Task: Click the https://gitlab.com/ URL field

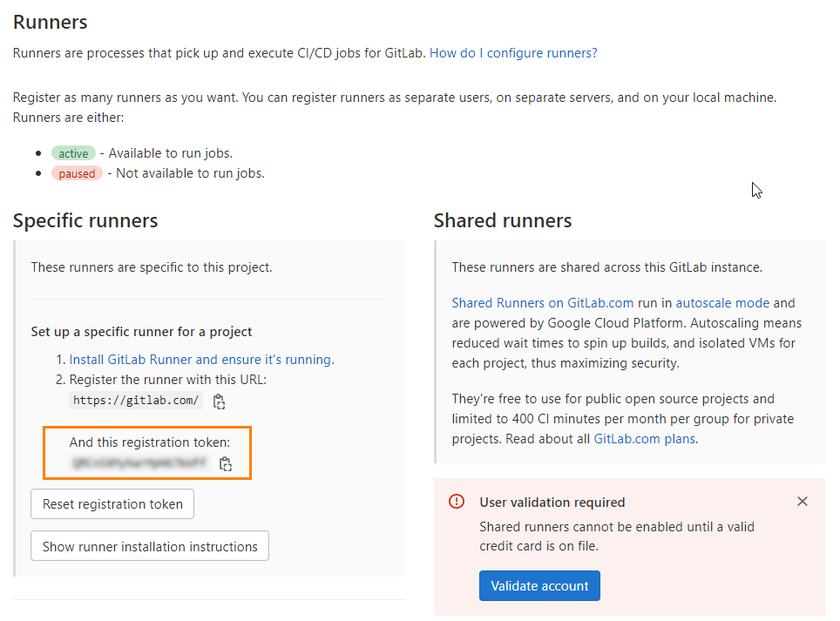Action: [x=135, y=402]
